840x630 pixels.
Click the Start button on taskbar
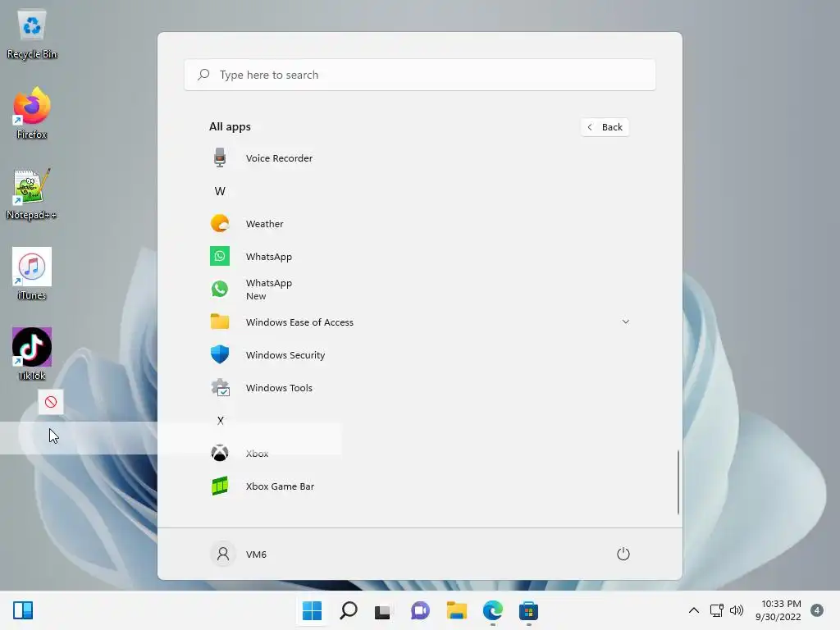click(312, 610)
